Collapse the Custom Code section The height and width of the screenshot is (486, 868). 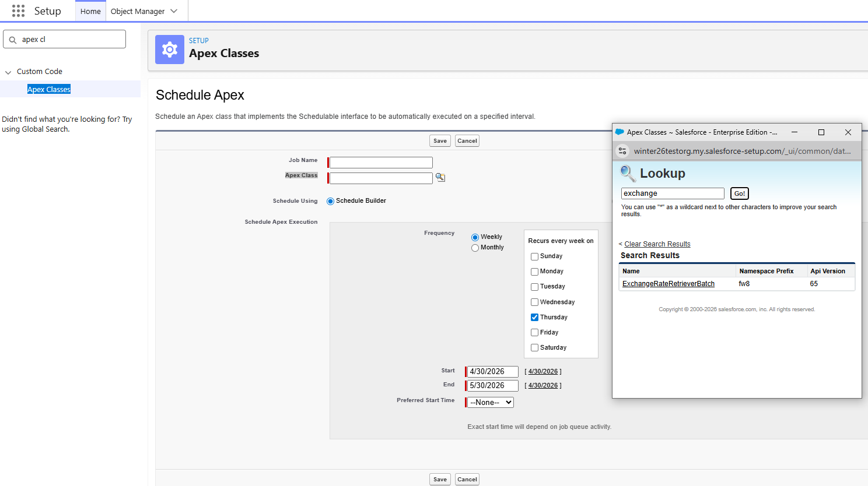pyautogui.click(x=8, y=72)
